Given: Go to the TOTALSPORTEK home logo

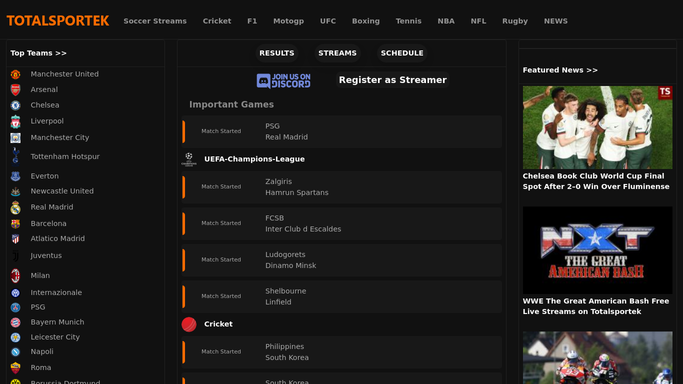Looking at the screenshot, I should (57, 21).
